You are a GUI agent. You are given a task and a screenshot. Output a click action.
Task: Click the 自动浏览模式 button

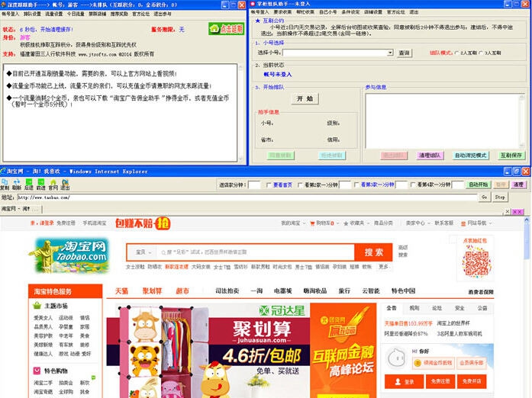coord(471,156)
